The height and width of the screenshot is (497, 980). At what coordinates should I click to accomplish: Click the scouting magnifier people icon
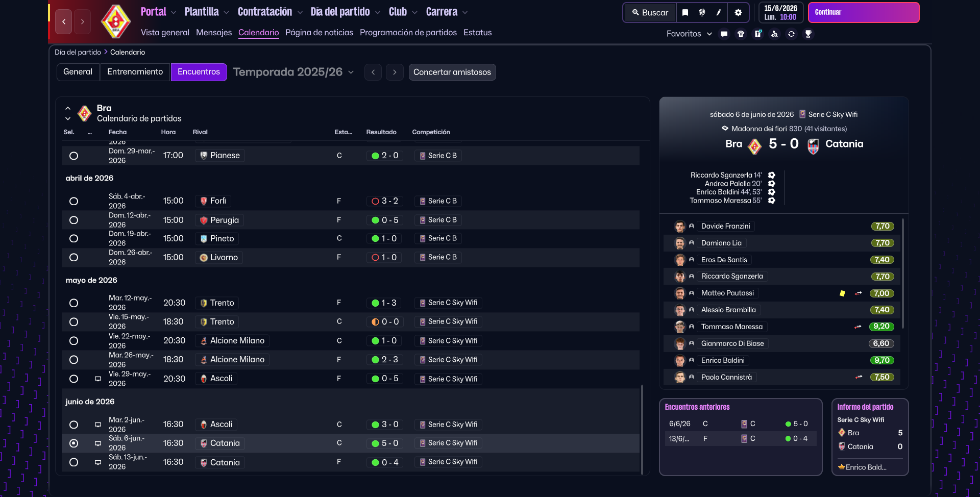coord(774,34)
